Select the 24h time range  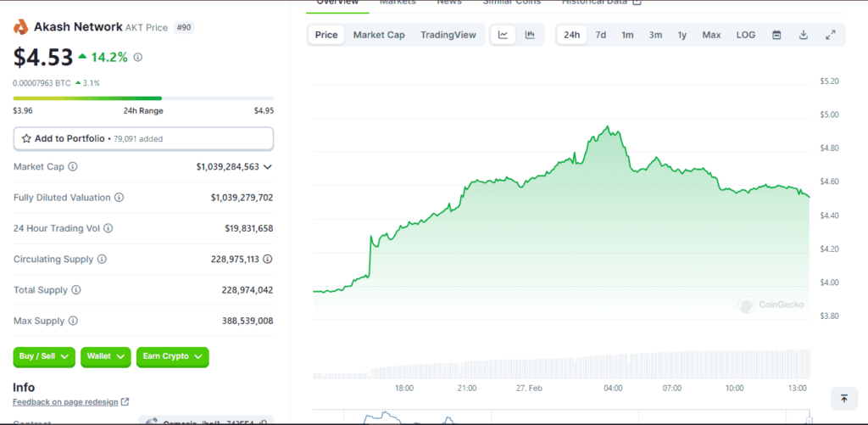tap(572, 35)
